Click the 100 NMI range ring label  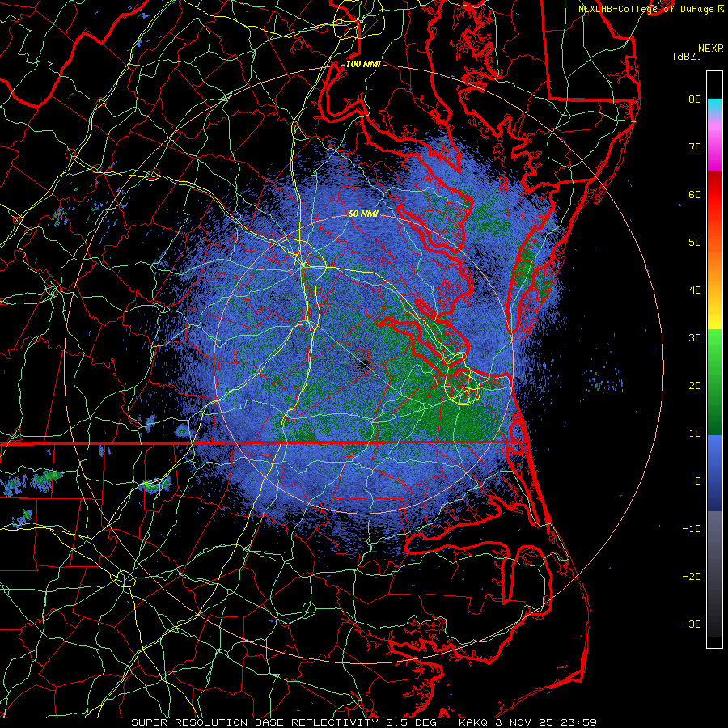tap(363, 64)
